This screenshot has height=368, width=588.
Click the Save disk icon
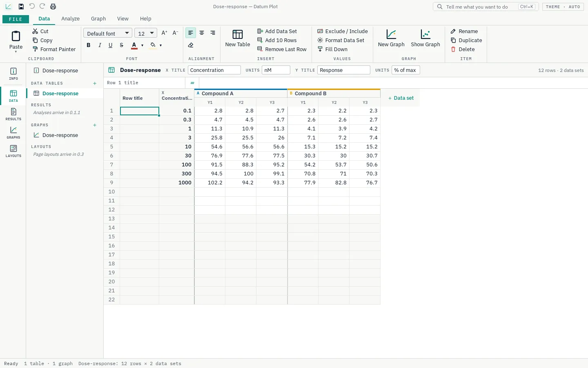click(21, 7)
